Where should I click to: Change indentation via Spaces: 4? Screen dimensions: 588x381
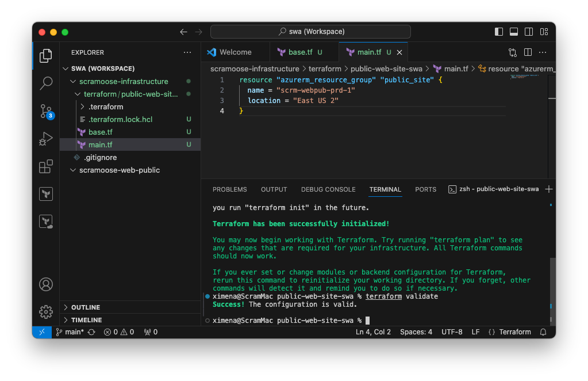pyautogui.click(x=416, y=332)
